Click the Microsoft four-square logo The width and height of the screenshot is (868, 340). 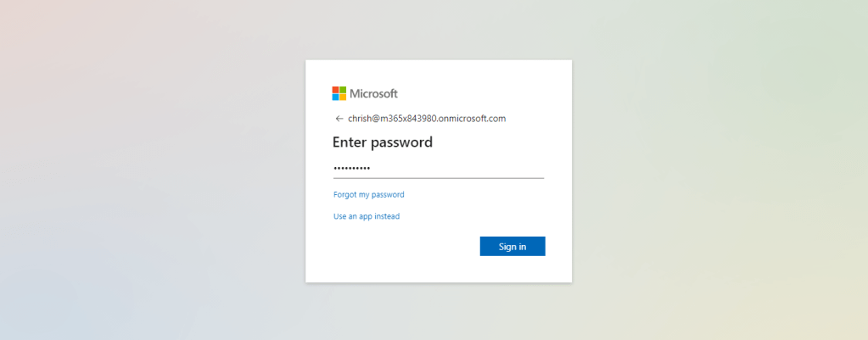pos(339,93)
